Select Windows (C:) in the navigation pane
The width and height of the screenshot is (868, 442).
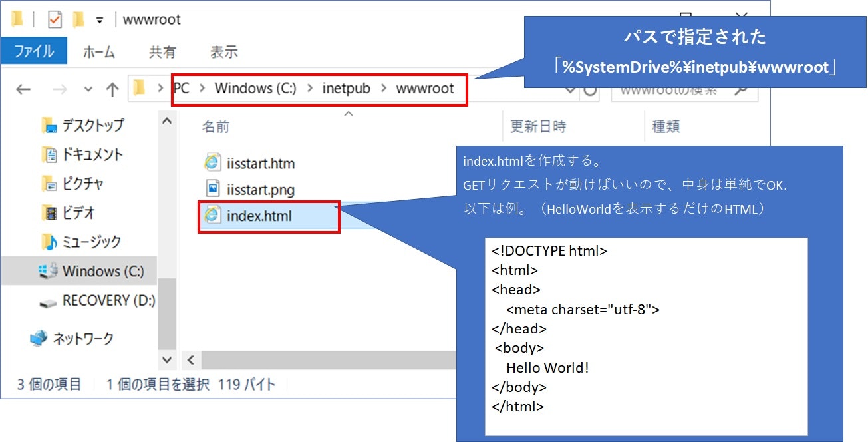pos(103,271)
